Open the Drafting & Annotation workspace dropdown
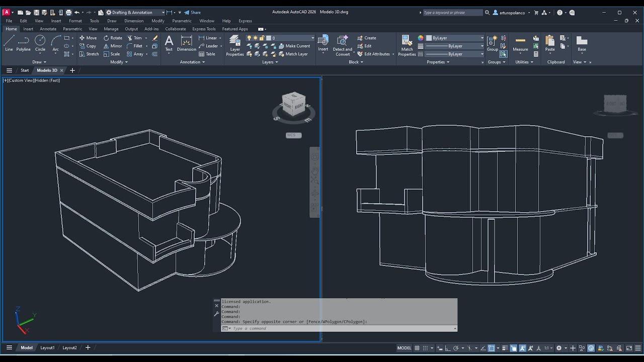The width and height of the screenshot is (644, 362). (135, 12)
